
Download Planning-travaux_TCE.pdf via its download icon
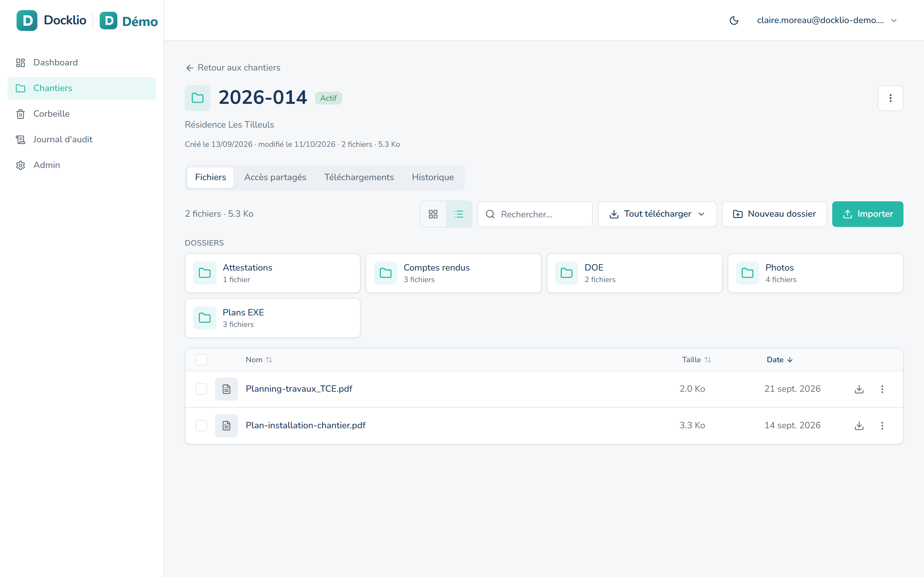pos(859,389)
